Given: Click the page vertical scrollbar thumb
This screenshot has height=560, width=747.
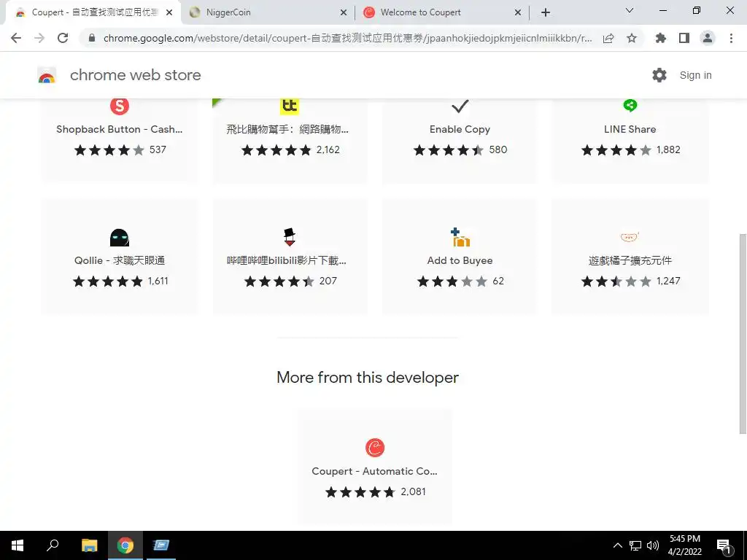Looking at the screenshot, I should [742, 333].
